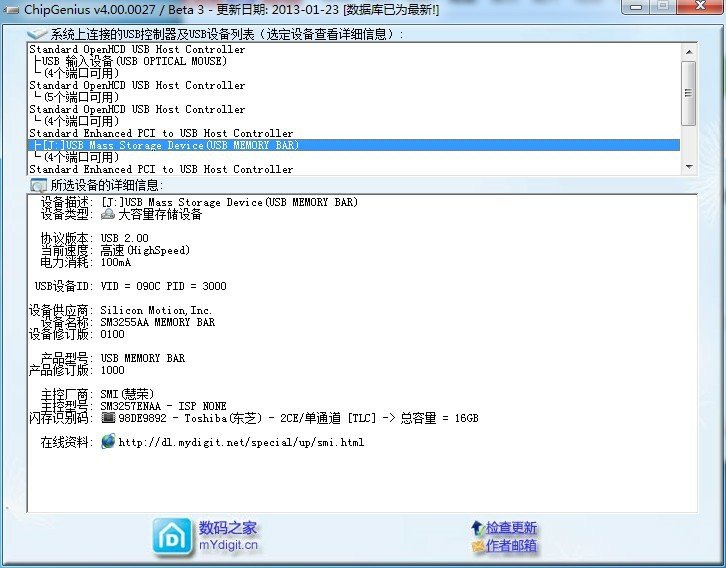Select the first Standard OpenHCD USB Host Controller
This screenshot has height=568, width=726.
137,49
